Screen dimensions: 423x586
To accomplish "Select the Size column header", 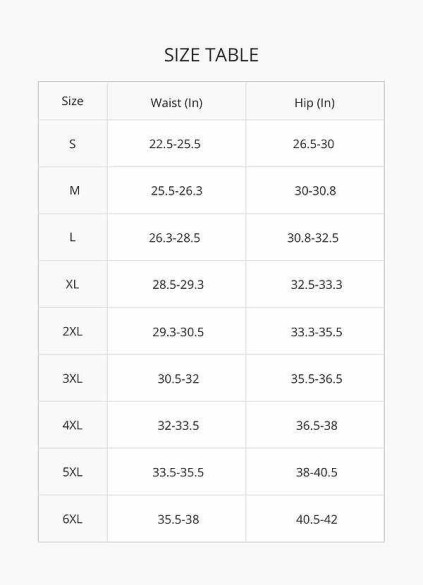I will [x=72, y=101].
